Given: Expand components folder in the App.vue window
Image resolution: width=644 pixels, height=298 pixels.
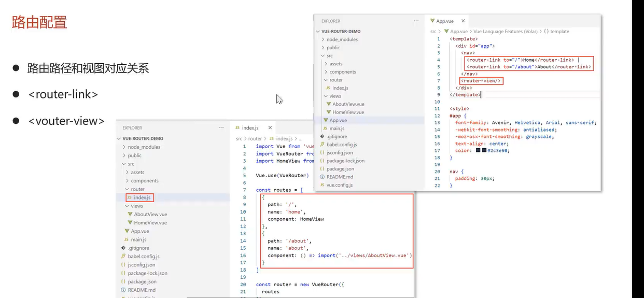Looking at the screenshot, I should pyautogui.click(x=343, y=72).
